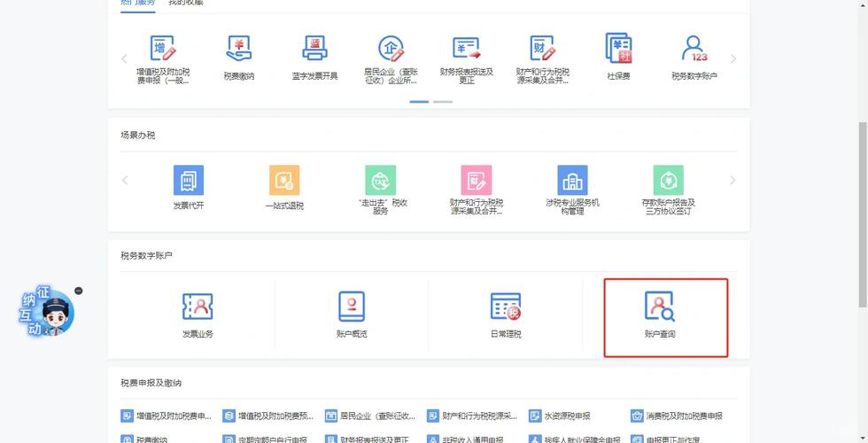868x443 pixels.
Task: Go to next 场景办税 items via right arrow
Action: 733,180
